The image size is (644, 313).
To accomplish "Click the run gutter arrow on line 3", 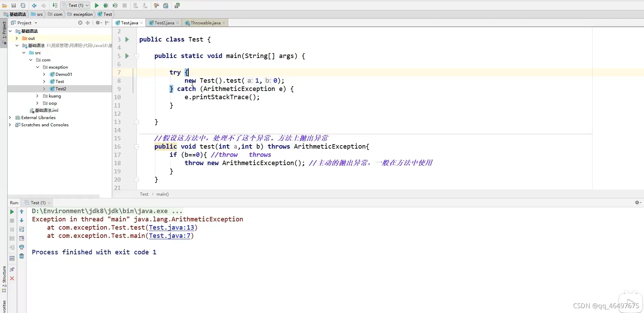I will [x=127, y=39].
